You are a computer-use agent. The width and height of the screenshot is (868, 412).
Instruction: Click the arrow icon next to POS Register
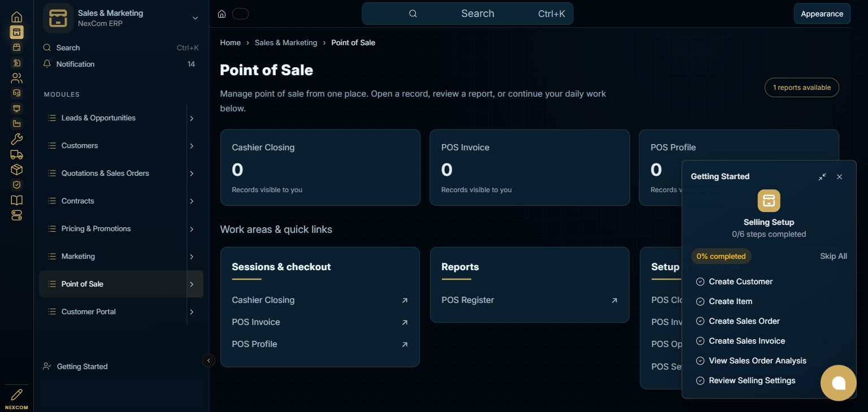tap(614, 301)
